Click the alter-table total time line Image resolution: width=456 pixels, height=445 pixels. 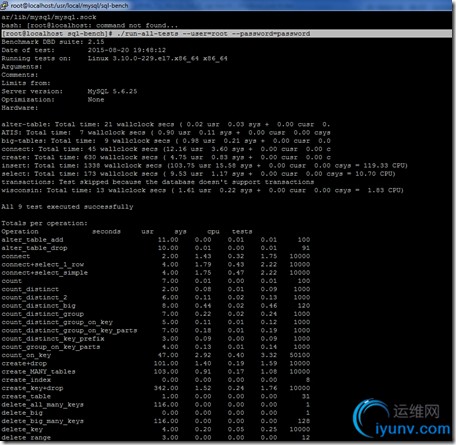pos(166,124)
